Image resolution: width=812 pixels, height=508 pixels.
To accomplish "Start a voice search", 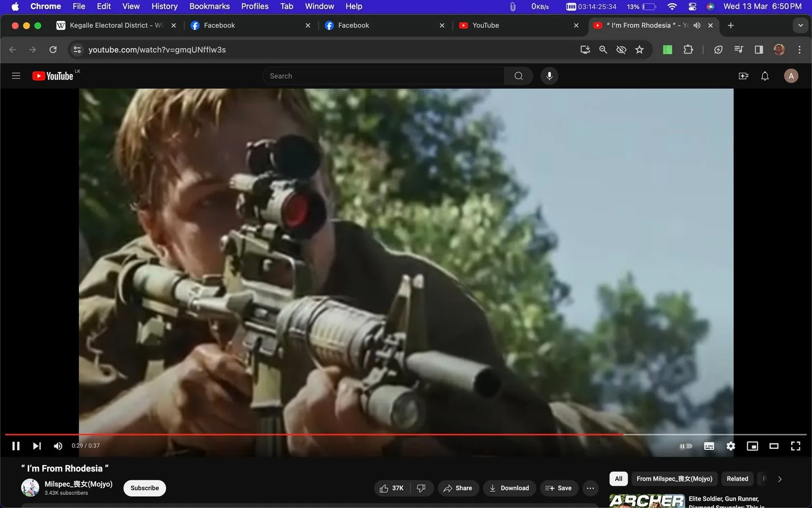I will click(x=549, y=76).
